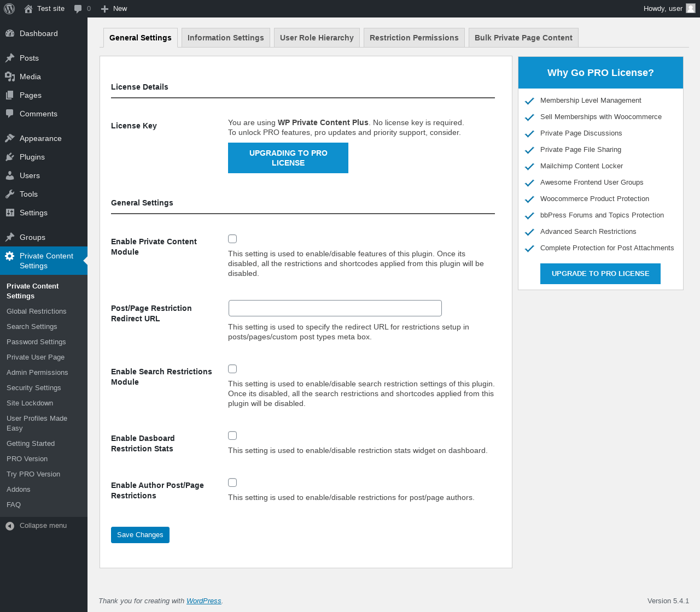The height and width of the screenshot is (612, 700).
Task: Open Password Settings submenu item
Action: pyautogui.click(x=36, y=342)
